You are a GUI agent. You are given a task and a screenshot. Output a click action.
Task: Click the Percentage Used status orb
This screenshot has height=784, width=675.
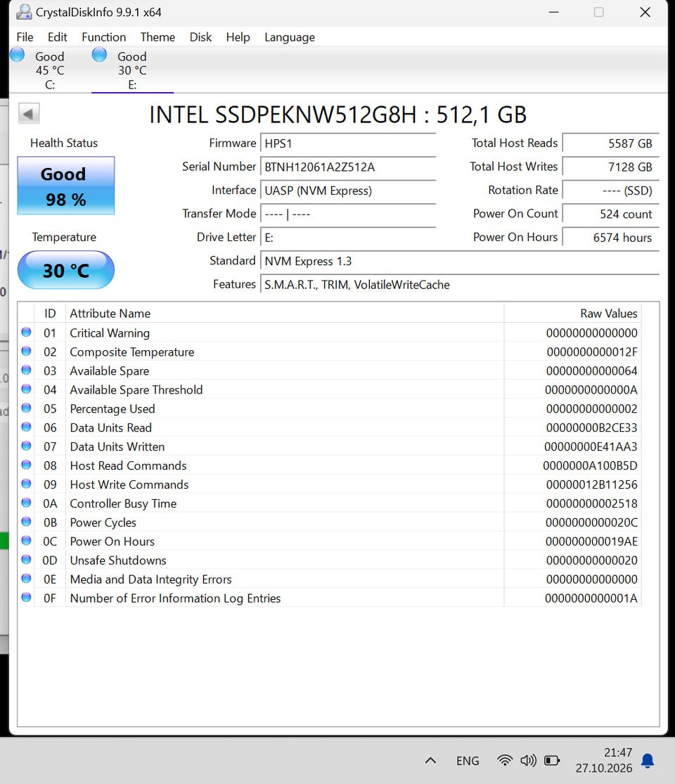[26, 408]
